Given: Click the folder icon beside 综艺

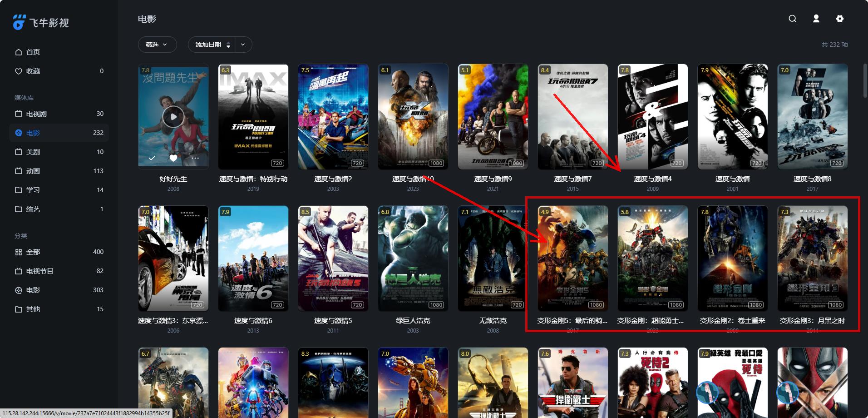Looking at the screenshot, I should [x=19, y=209].
